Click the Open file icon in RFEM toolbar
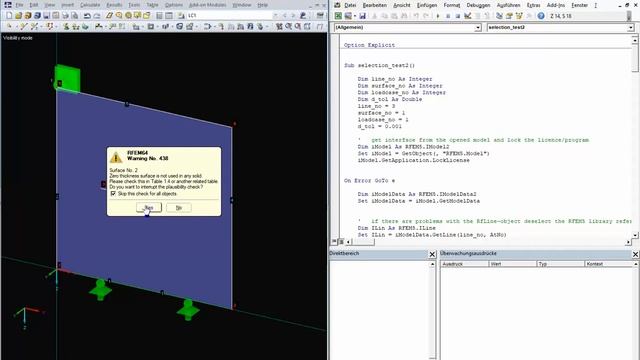The width and height of the screenshot is (640, 360). click(18, 16)
